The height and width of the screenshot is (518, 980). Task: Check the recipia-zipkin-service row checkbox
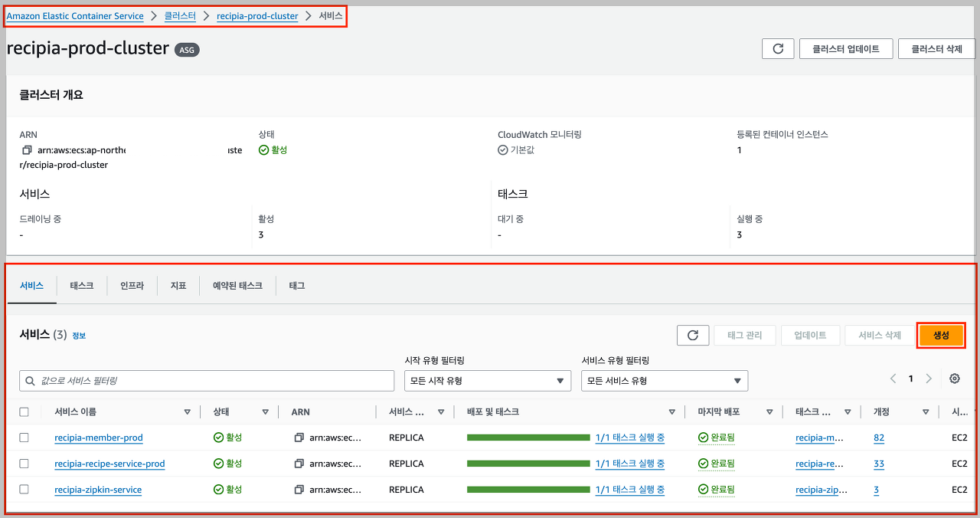(x=24, y=490)
